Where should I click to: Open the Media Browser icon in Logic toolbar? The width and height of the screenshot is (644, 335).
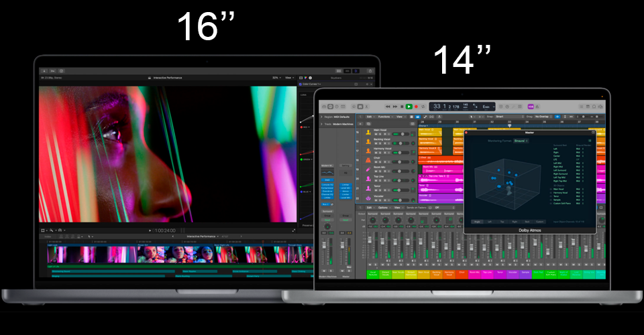click(600, 107)
